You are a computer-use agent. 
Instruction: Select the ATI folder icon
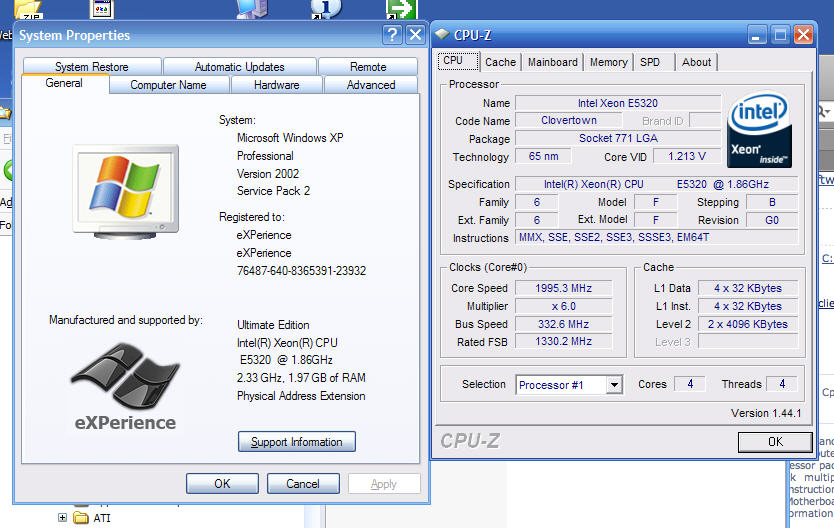(x=81, y=517)
